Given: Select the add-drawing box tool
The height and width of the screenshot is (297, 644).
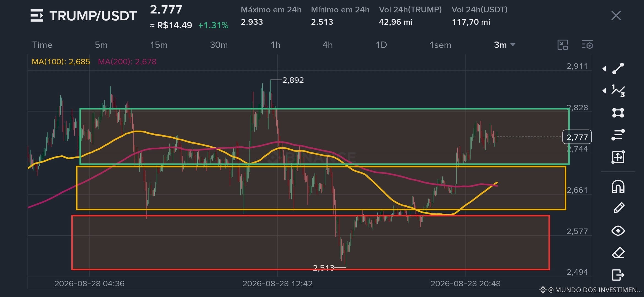Looking at the screenshot, I should point(618,157).
